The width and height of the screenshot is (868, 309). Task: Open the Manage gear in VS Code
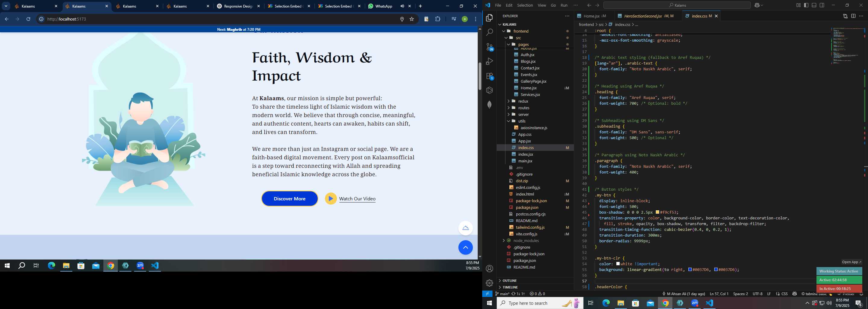(489, 283)
